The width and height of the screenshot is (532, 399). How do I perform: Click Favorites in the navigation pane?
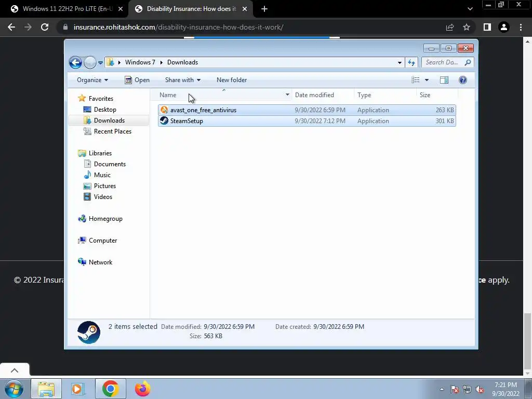pos(101,99)
